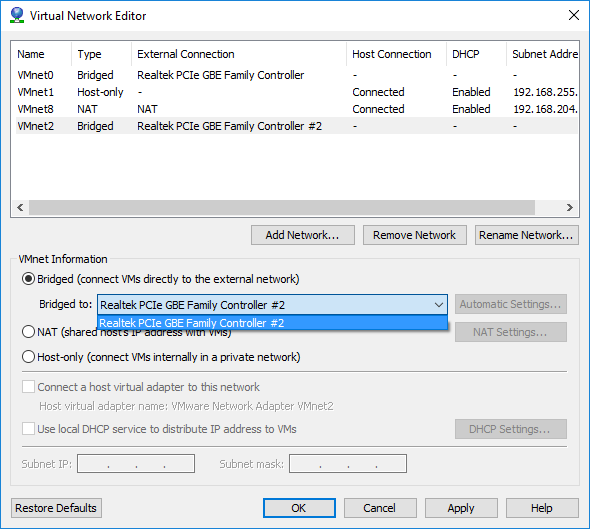Image resolution: width=590 pixels, height=529 pixels.
Task: Click the Virtual Network Editor globe icon
Action: tap(17, 15)
